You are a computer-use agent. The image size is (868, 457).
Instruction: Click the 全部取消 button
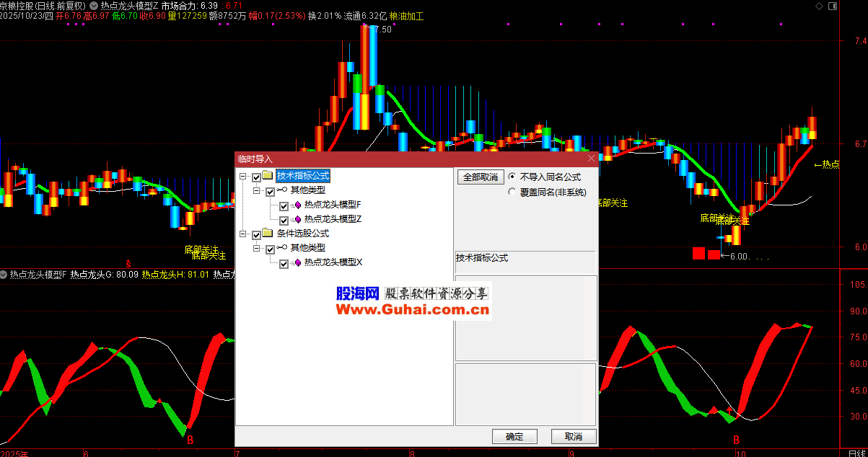(480, 177)
